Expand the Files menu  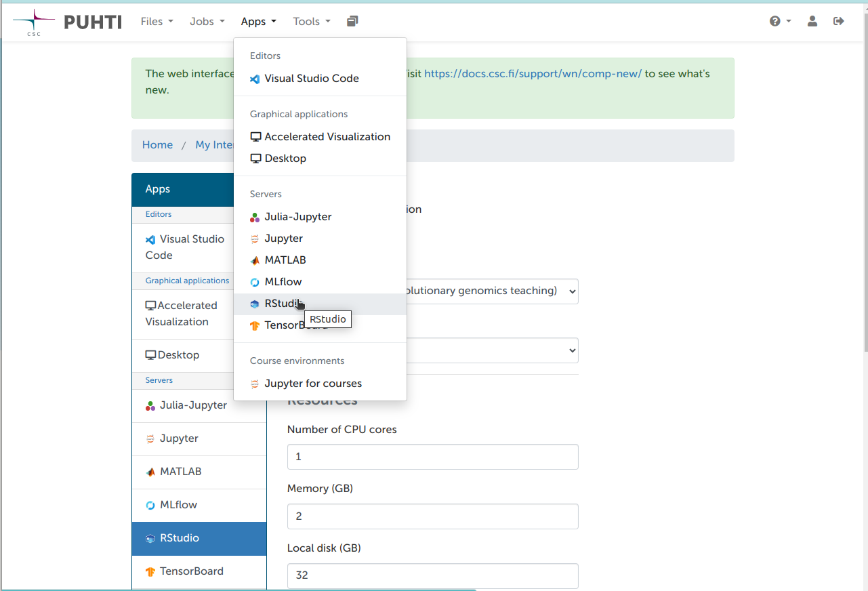[157, 22]
